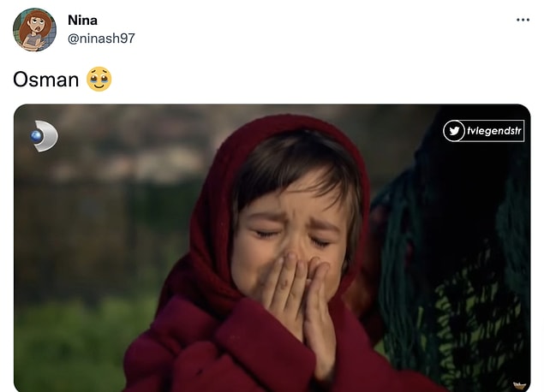Click the small paper boat logo in image corner

tap(518, 385)
